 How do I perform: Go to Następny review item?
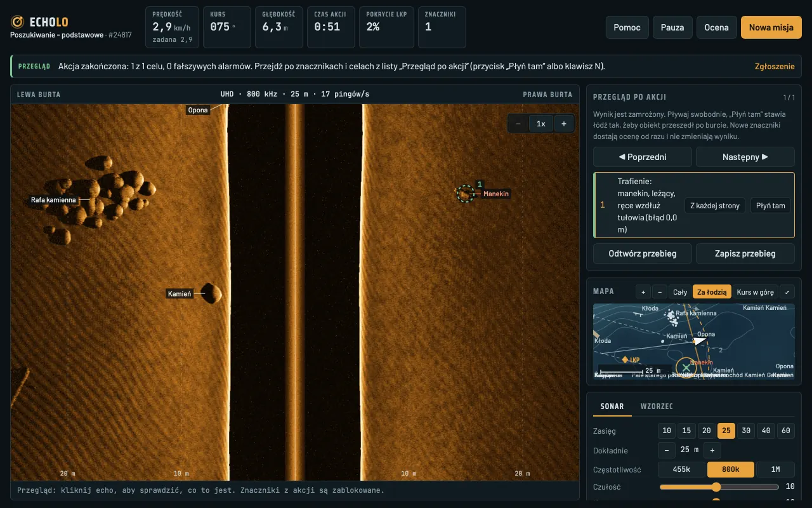coord(745,157)
